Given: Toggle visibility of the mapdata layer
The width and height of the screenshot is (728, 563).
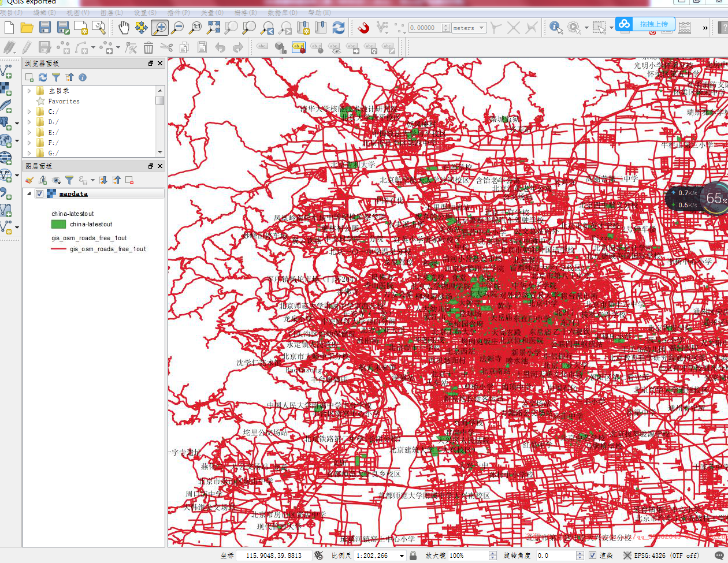Looking at the screenshot, I should coord(39,193).
